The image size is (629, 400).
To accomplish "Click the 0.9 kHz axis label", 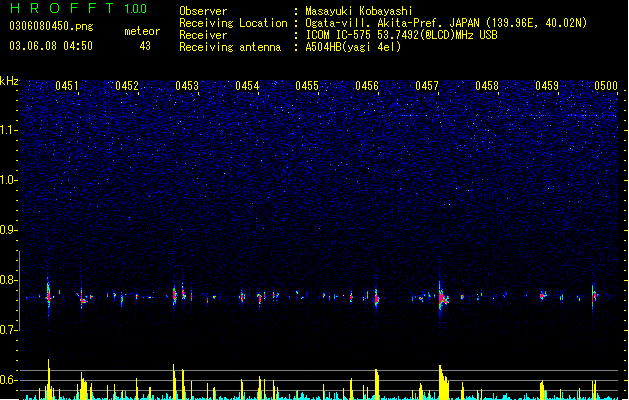I will click(9, 230).
